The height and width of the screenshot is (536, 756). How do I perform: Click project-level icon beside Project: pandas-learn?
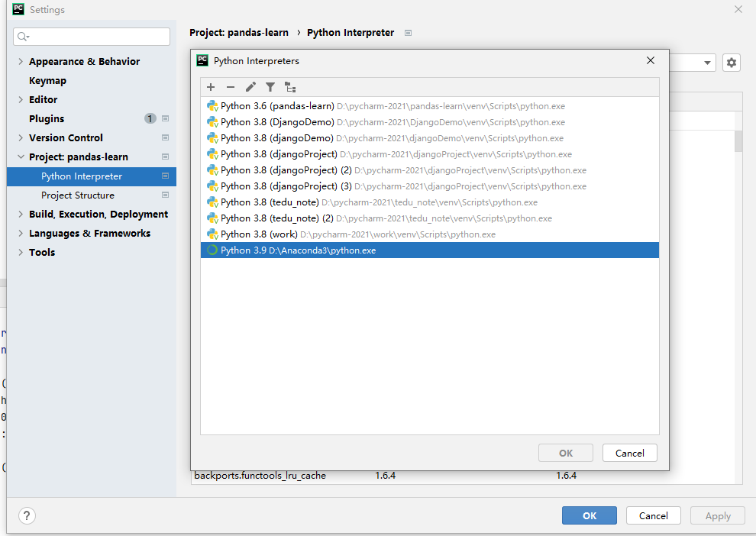click(x=166, y=157)
